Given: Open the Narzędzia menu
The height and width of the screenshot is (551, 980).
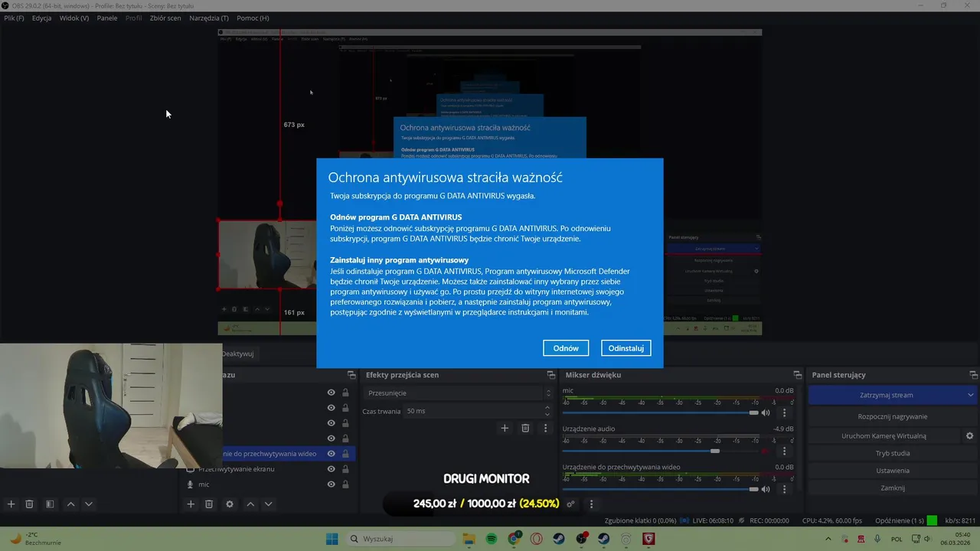Looking at the screenshot, I should [x=209, y=18].
